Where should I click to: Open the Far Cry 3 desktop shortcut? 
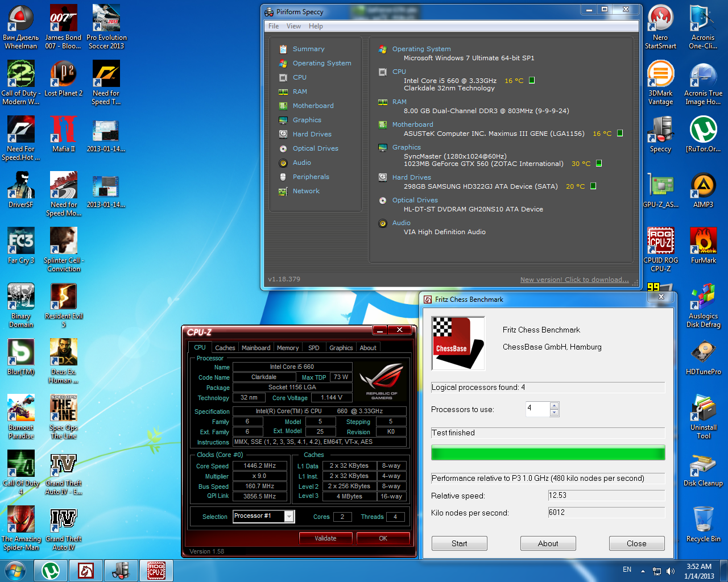click(x=21, y=242)
